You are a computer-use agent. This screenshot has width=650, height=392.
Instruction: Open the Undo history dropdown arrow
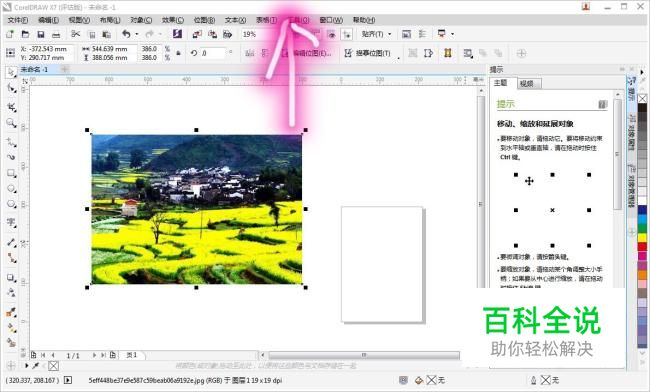(x=137, y=34)
